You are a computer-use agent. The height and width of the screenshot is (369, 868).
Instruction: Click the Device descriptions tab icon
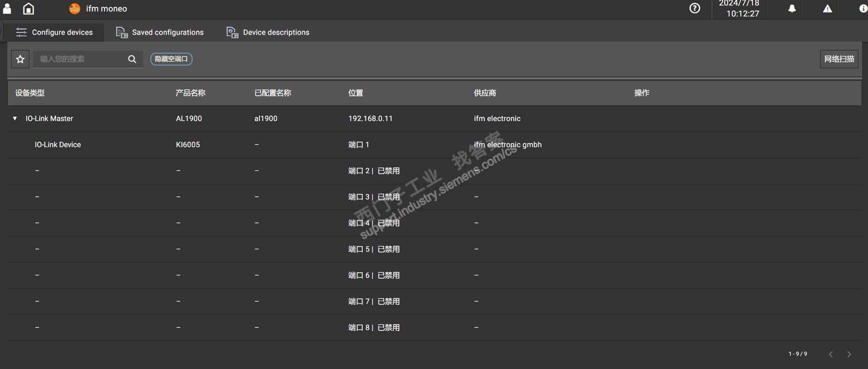pos(232,33)
